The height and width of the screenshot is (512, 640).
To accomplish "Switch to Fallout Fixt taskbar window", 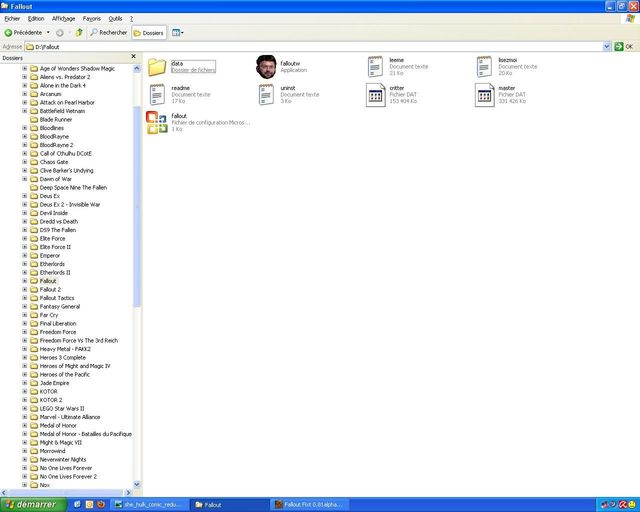I will pyautogui.click(x=311, y=505).
